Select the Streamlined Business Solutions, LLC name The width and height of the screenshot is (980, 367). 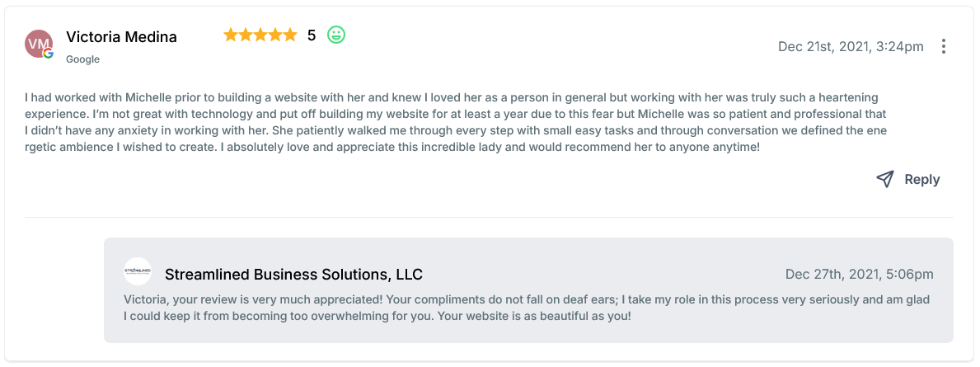(293, 275)
